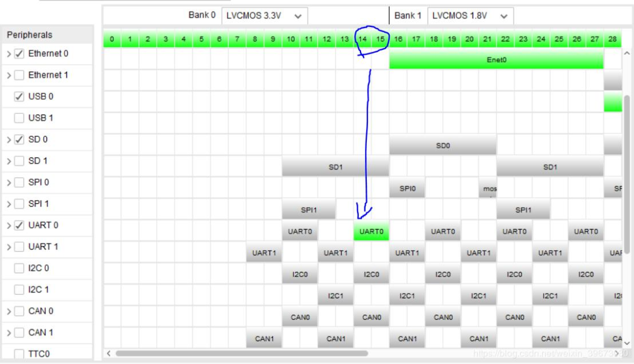Screen dimensions: 634x364
Task: Enable the USB 1 checkbox
Action: [x=19, y=118]
